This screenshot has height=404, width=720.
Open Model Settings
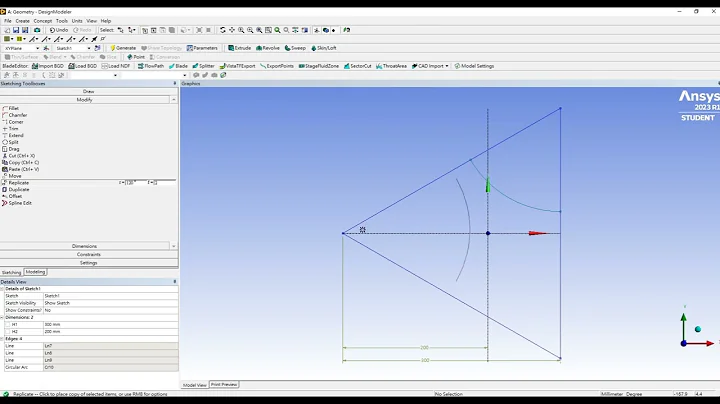click(x=474, y=66)
